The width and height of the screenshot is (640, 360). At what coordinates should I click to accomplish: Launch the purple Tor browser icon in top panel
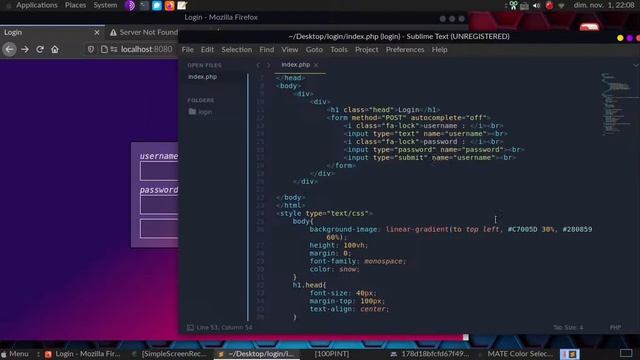coord(130,5)
